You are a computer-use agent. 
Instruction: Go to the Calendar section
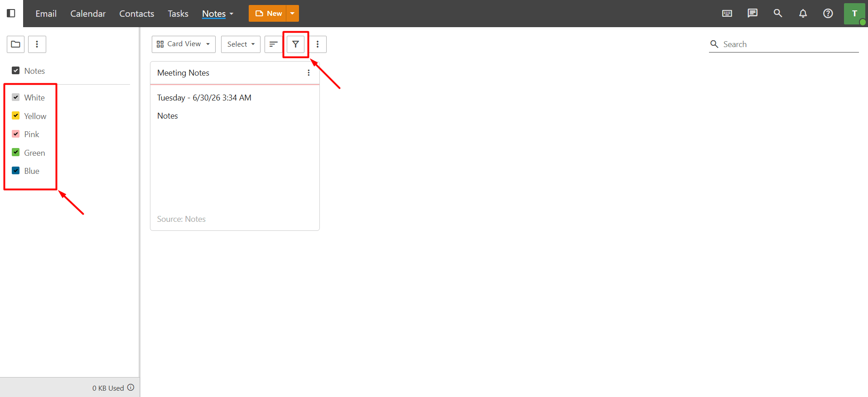click(88, 14)
